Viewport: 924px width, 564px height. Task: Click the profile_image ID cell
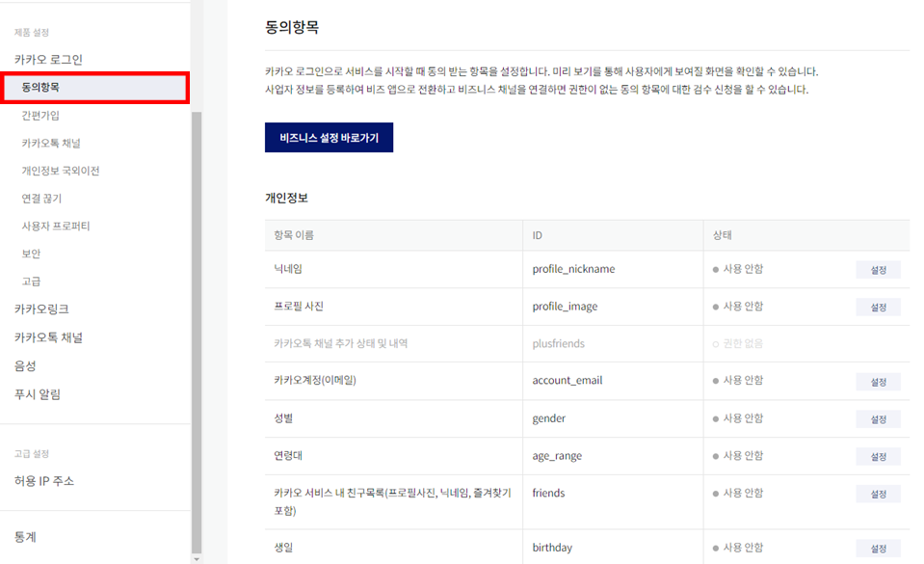click(565, 307)
